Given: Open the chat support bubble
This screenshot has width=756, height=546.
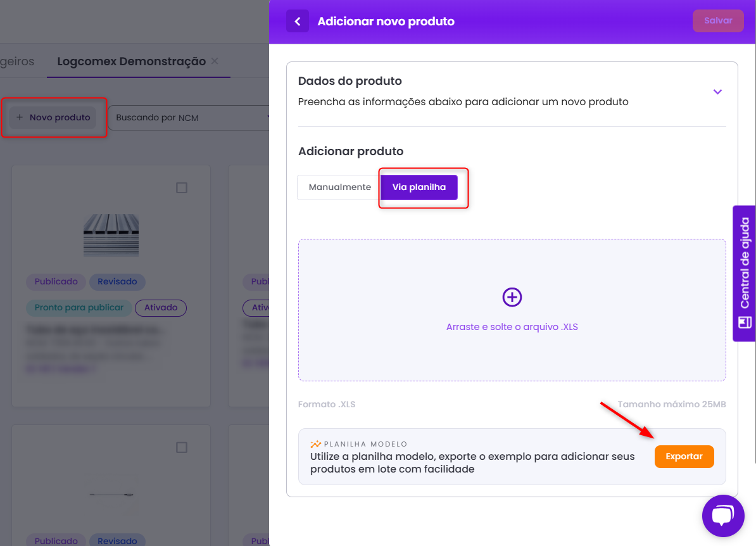Looking at the screenshot, I should point(722,516).
